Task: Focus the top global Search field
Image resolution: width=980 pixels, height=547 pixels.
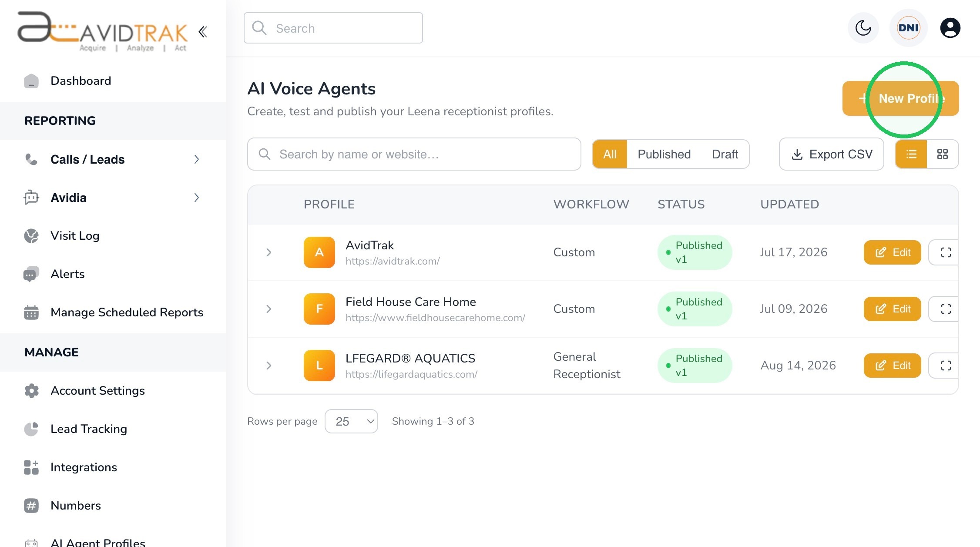Action: 333,28
